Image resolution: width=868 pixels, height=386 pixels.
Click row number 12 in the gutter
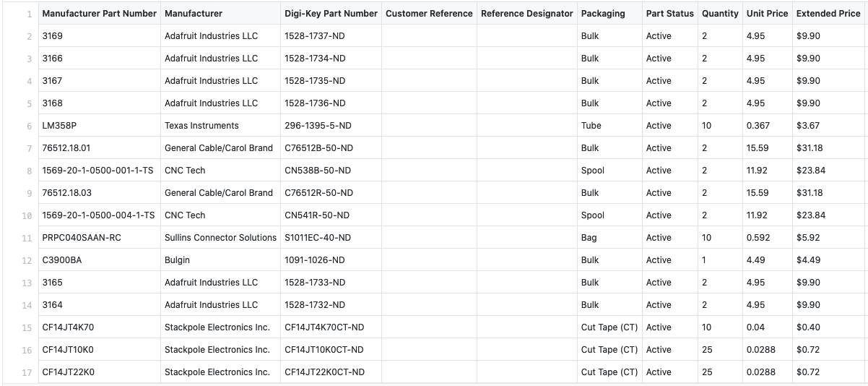[x=27, y=260]
